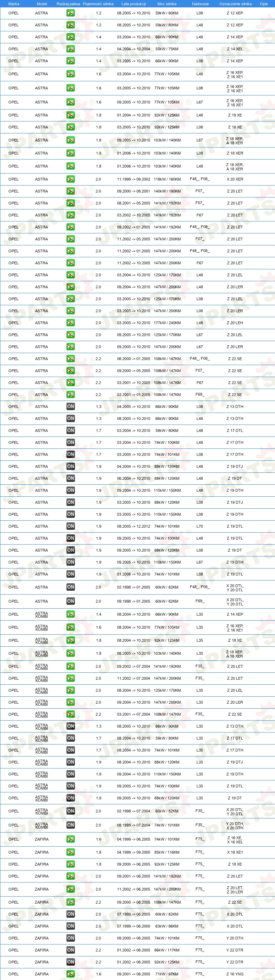Select the '09.2000 -> 08.2001' production years cell

(133, 191)
